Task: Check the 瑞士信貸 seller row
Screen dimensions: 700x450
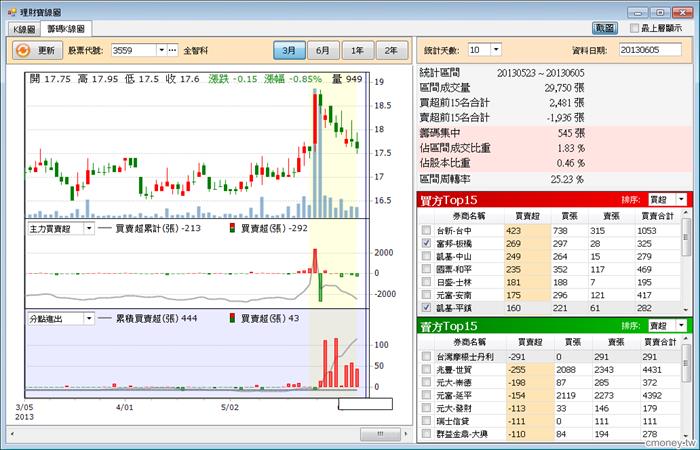Action: [426, 421]
